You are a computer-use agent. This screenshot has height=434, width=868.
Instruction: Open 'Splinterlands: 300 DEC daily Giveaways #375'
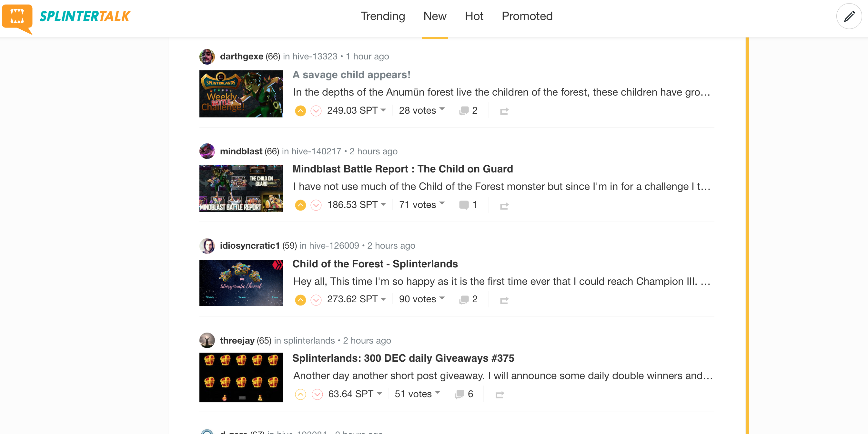point(403,358)
